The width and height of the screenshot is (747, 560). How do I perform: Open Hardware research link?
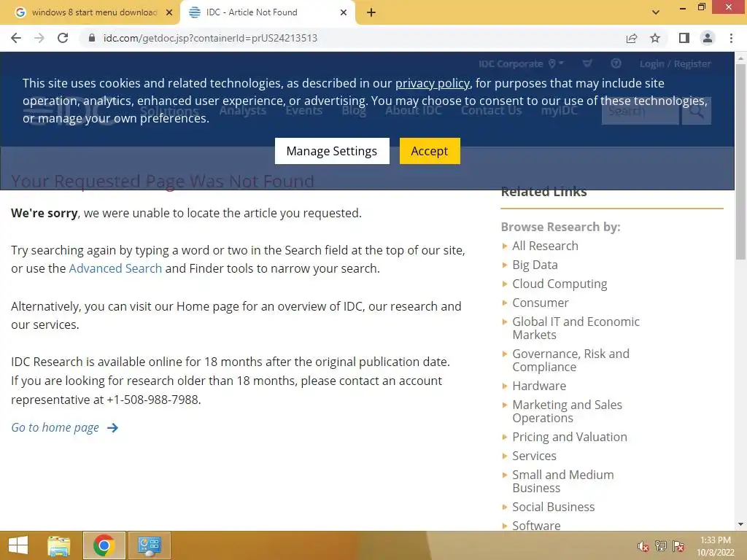539,386
